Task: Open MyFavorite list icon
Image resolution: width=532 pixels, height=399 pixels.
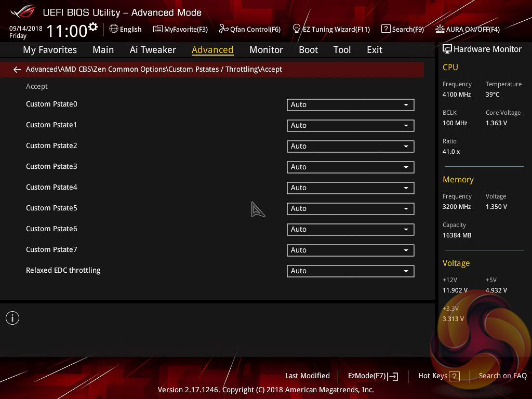Action: [158, 29]
